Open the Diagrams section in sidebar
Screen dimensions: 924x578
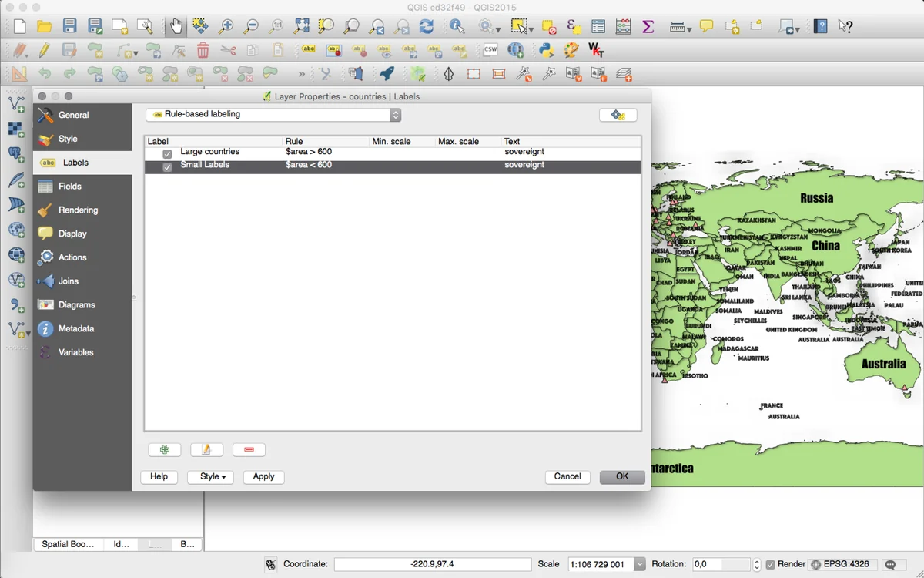tap(76, 305)
